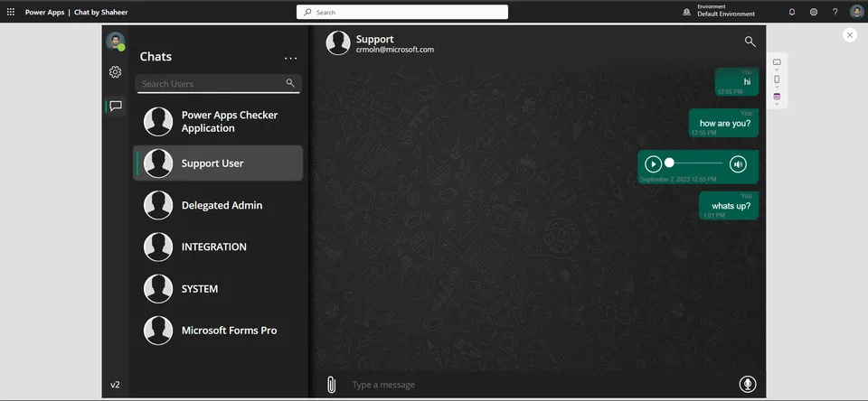Click the SYSTEM avatar

158,289
